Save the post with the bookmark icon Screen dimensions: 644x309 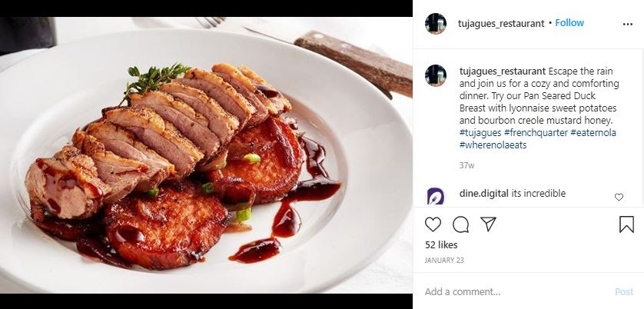[x=626, y=224]
